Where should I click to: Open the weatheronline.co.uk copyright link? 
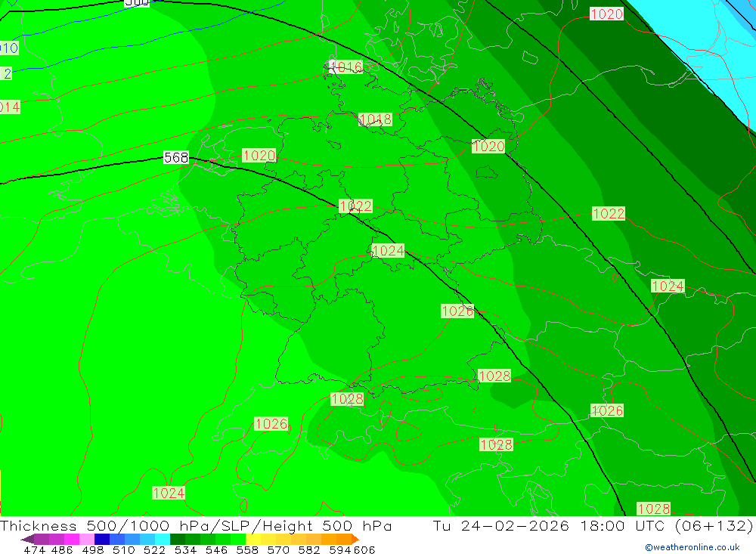tap(692, 547)
